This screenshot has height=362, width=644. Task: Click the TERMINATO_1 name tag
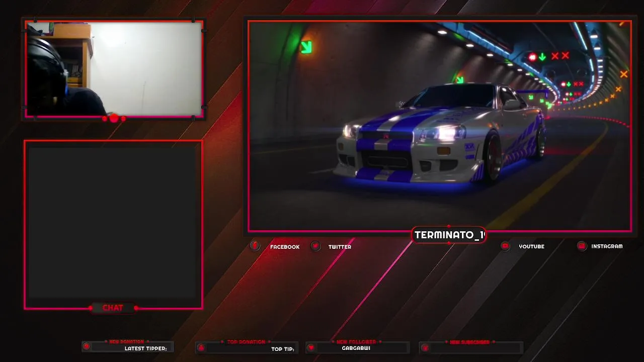[449, 235]
